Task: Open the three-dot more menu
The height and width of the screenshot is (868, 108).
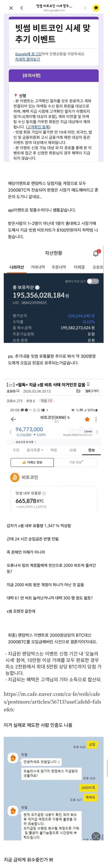Action: pyautogui.click(x=96, y=419)
